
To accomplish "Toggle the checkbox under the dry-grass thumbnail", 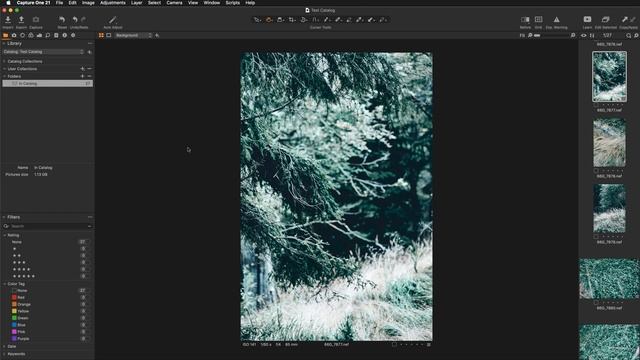I will [x=596, y=171].
